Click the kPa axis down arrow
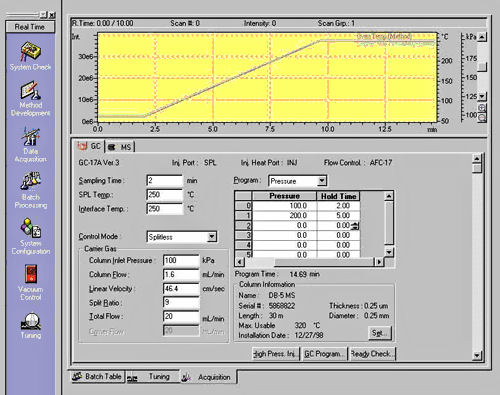500x395 pixels. [482, 96]
